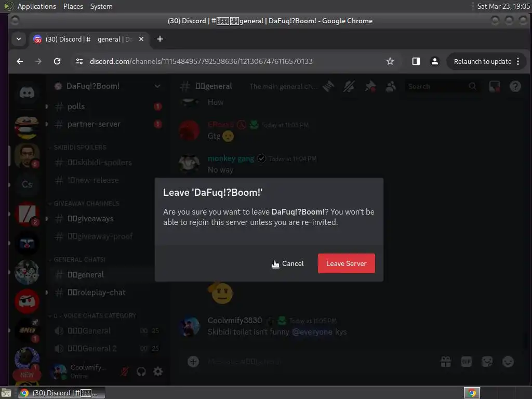The width and height of the screenshot is (532, 399).
Task: Toggle Chrome side panel icon
Action: (416, 61)
